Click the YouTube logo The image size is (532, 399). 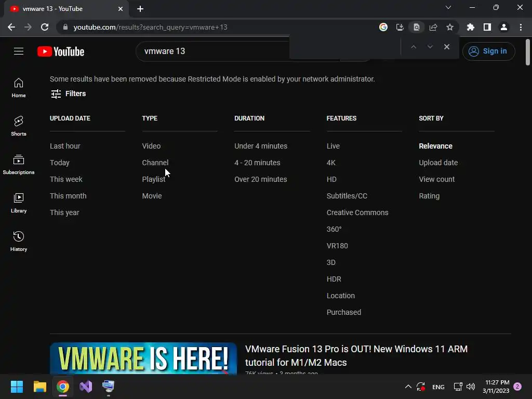tap(61, 51)
